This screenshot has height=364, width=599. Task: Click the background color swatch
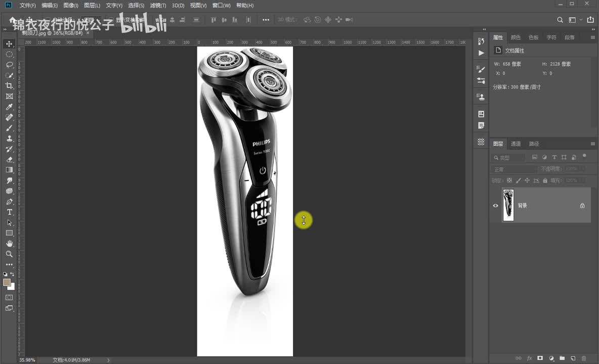coord(13,288)
